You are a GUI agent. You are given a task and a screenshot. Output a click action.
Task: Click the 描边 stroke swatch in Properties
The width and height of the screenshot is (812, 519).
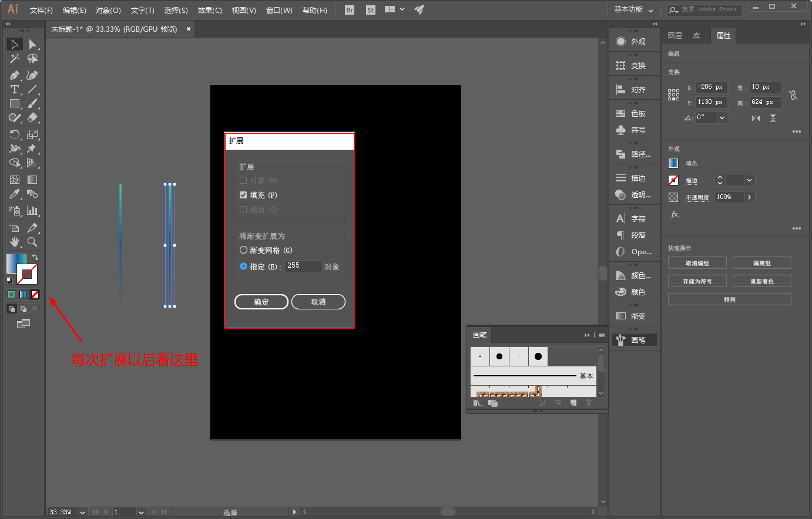[x=673, y=180]
